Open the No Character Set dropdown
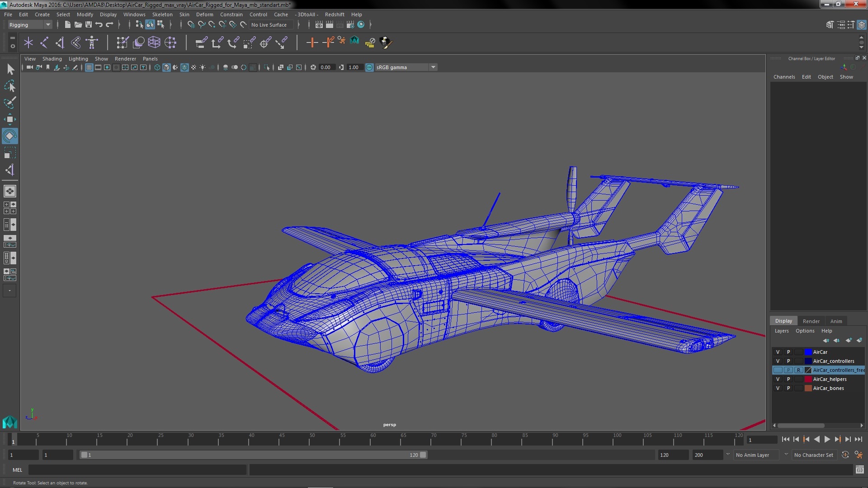The height and width of the screenshot is (488, 868). point(816,455)
